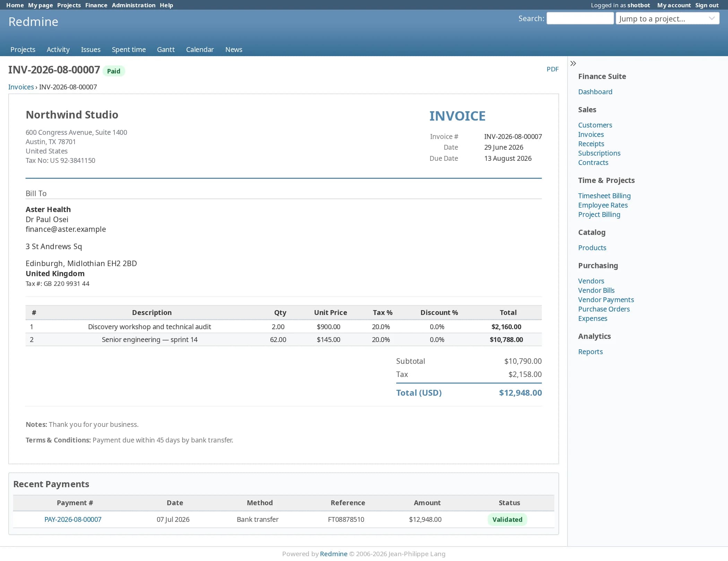The height and width of the screenshot is (561, 728).
Task: Download the invoice via the PDF link
Action: [x=553, y=69]
